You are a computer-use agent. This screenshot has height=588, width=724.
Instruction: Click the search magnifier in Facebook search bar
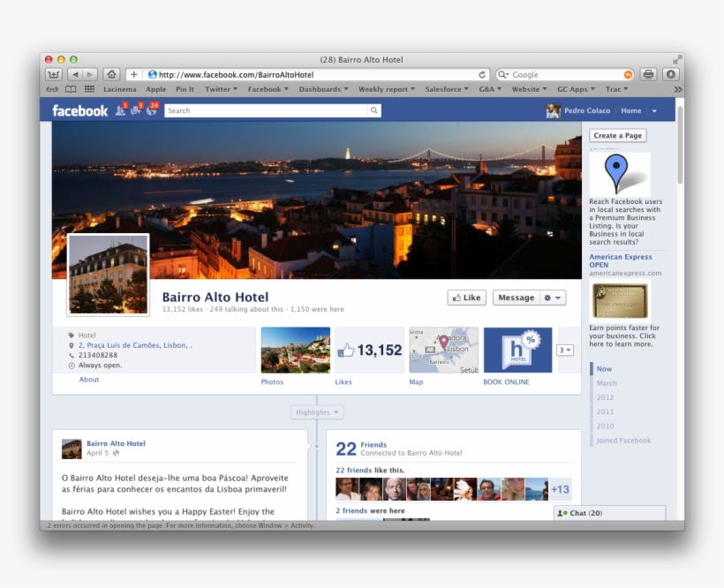coord(374,110)
